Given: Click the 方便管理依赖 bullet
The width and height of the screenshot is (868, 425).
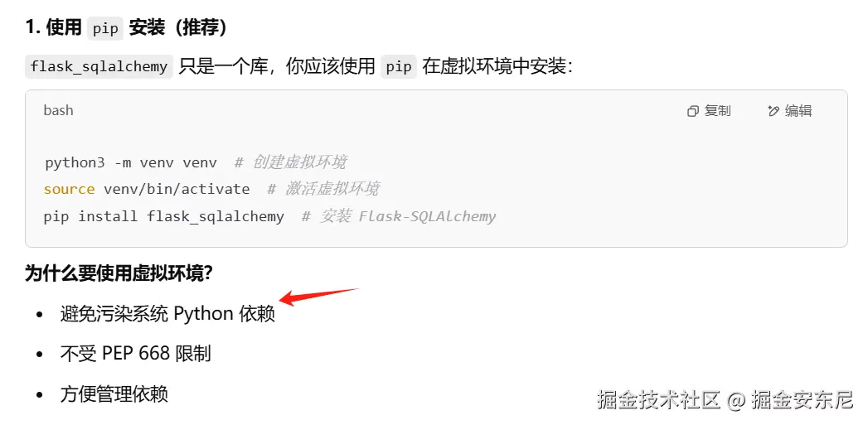Looking at the screenshot, I should (x=114, y=394).
